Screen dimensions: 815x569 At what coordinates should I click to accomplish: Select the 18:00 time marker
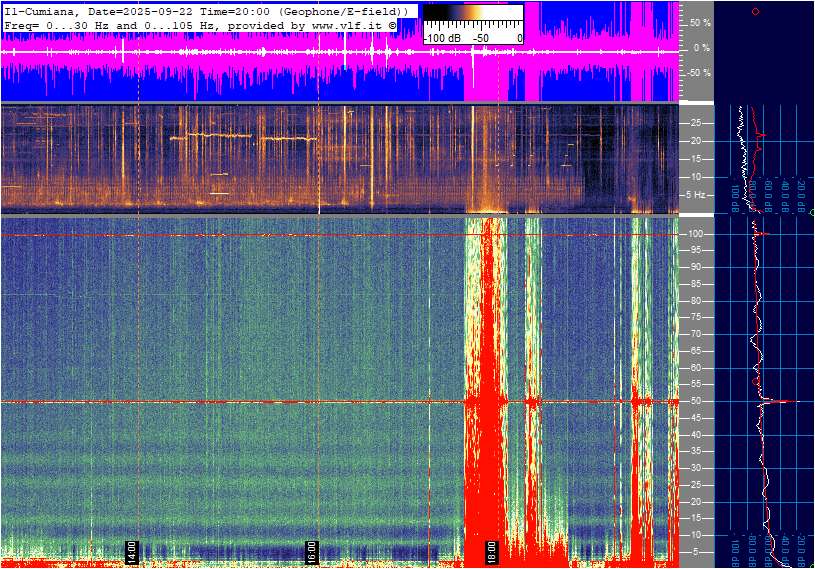click(491, 552)
